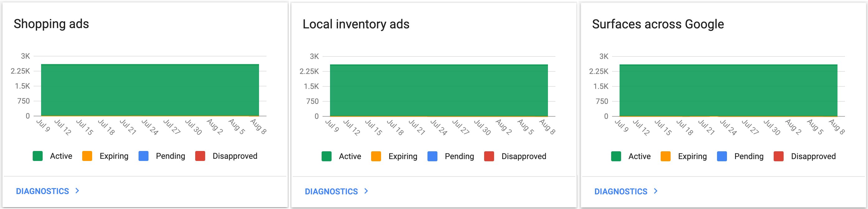Click the Surfaces across Google card title
This screenshot has height=209, width=868.
coord(658,24)
